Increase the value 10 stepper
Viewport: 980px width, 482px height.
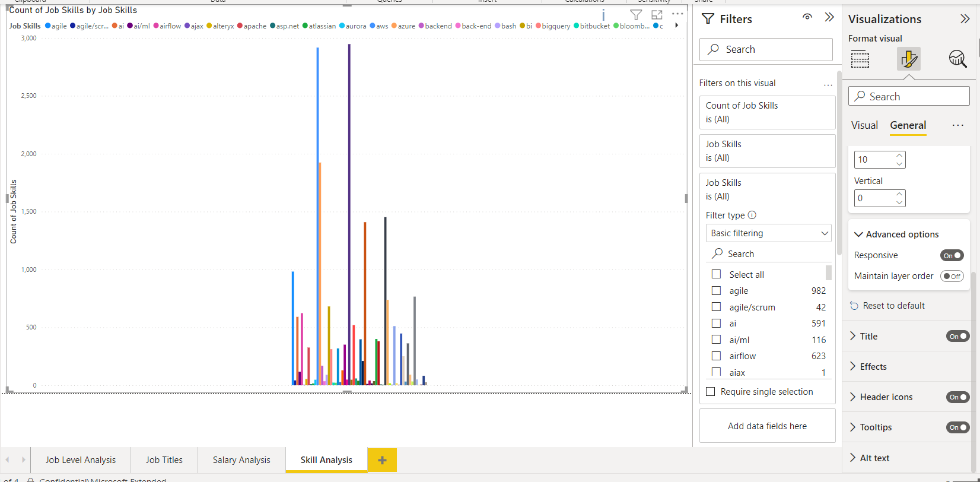click(x=899, y=156)
